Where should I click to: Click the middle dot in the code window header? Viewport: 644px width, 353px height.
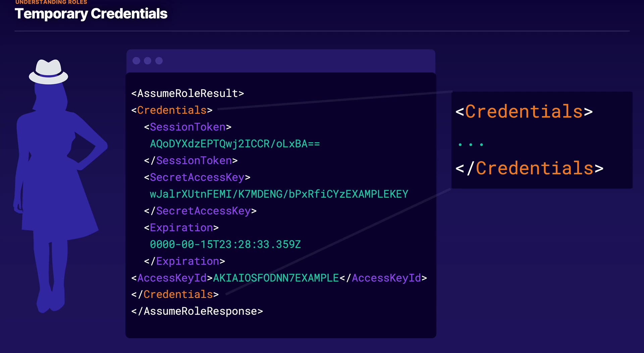[x=148, y=61]
